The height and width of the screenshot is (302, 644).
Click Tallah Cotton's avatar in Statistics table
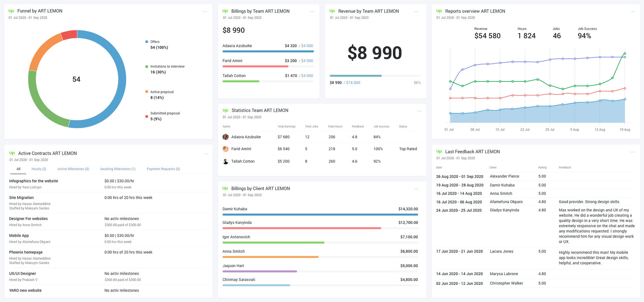[x=225, y=162]
